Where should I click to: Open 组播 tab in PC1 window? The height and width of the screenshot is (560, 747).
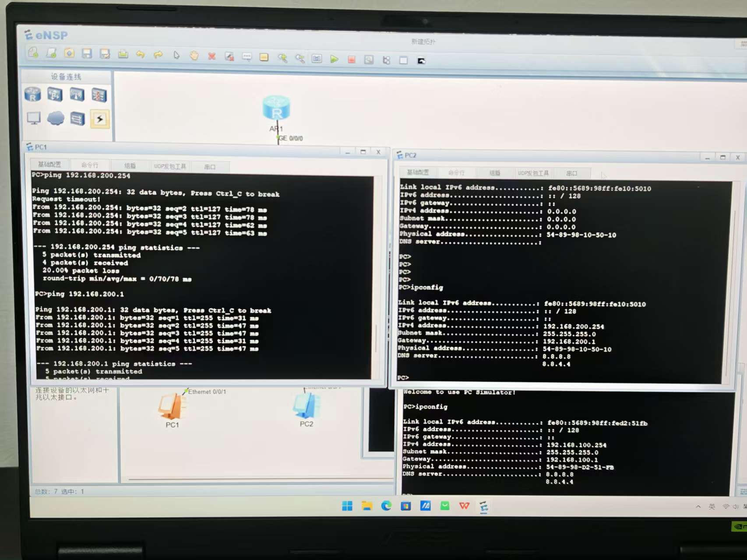tap(130, 166)
